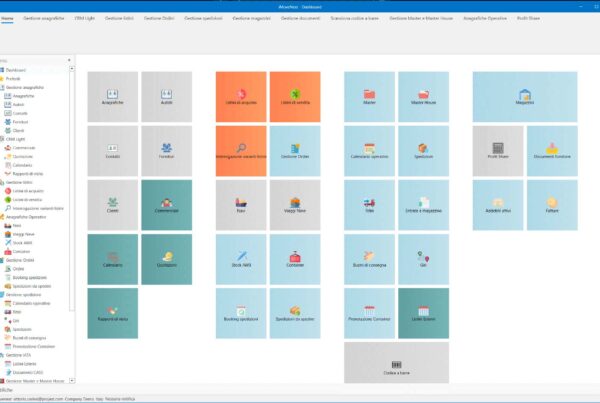Open the Entrate a magazzino tile

tap(423, 205)
